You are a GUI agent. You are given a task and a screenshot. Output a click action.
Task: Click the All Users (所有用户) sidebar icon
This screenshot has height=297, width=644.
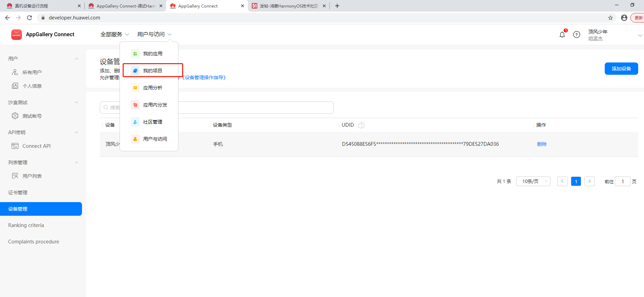[15, 72]
